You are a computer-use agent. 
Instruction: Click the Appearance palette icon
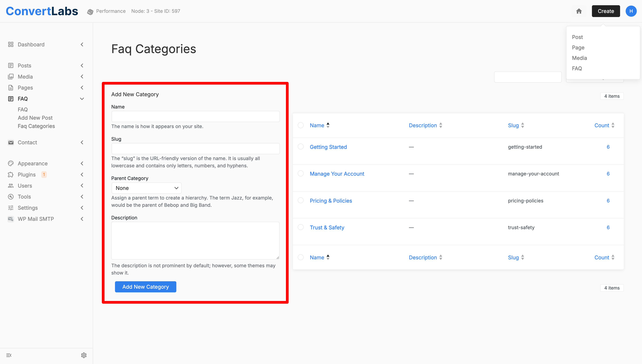tap(10, 163)
